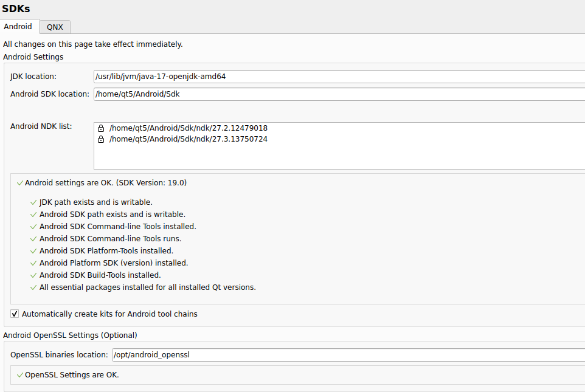
Task: Toggle Automatically create kits for Android checkbox
Action: point(15,314)
